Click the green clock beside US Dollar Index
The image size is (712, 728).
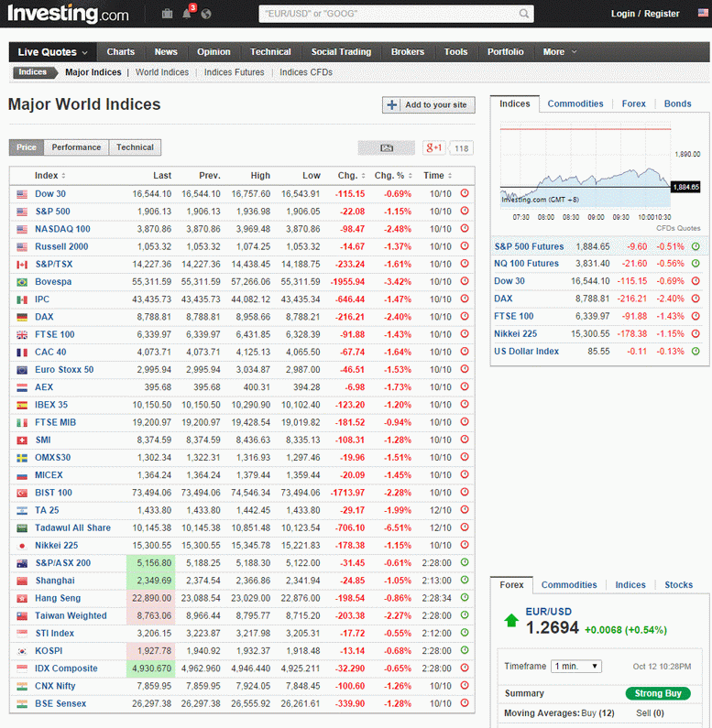[x=696, y=351]
